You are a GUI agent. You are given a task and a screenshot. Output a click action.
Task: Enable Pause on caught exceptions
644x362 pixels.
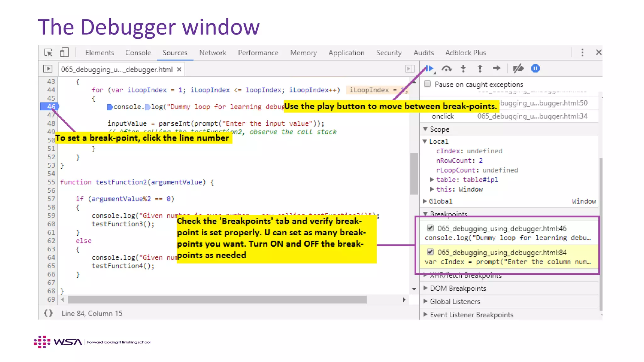427,84
